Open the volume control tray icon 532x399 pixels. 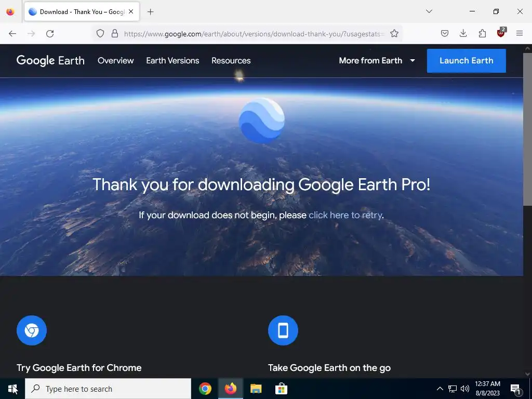(x=465, y=389)
